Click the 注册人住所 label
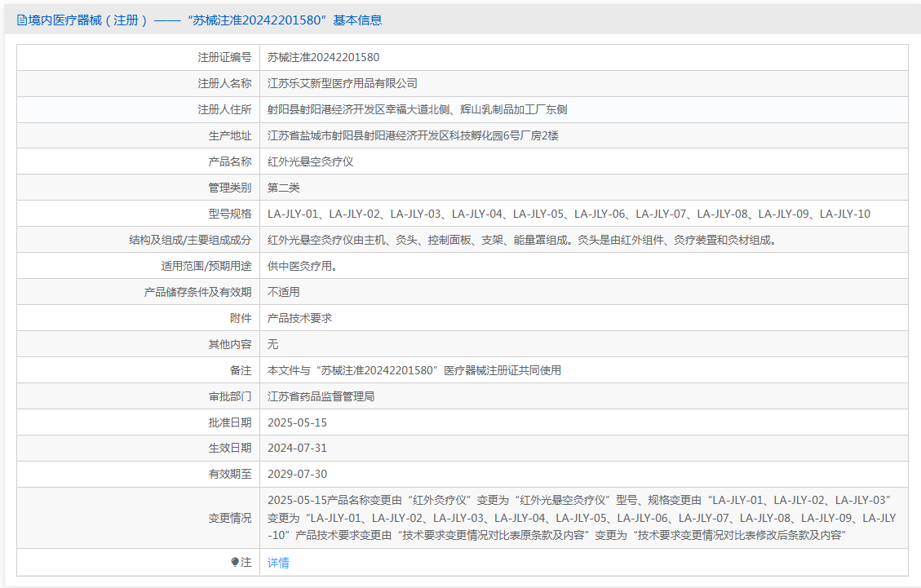The image size is (921, 588). tap(224, 110)
